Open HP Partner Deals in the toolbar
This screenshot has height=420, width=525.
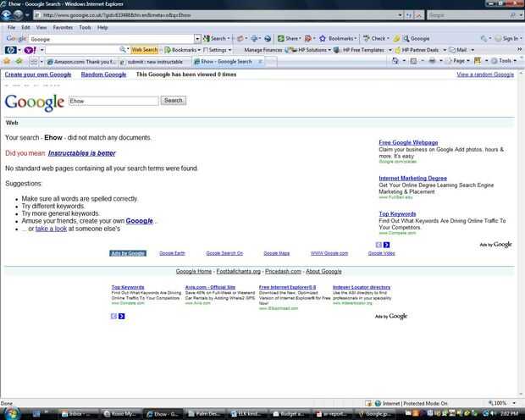point(417,50)
